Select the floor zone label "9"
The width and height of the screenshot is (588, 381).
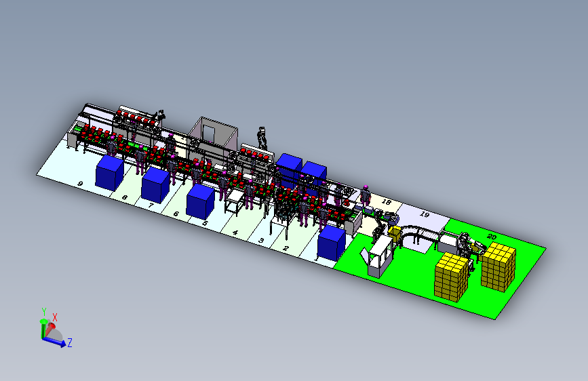point(80,184)
